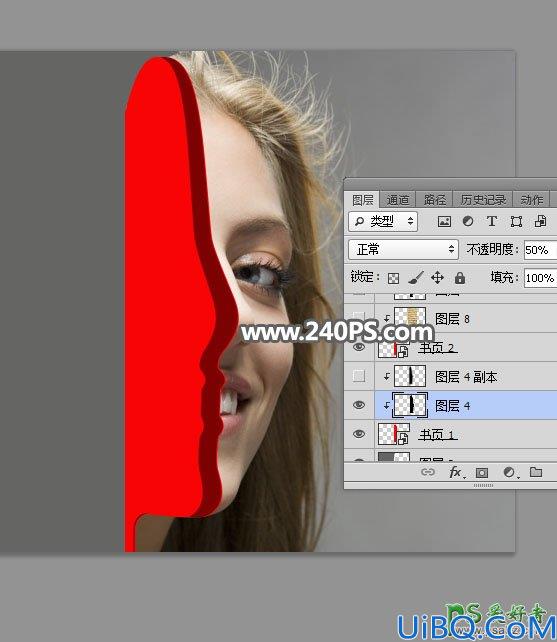Filter layers by type (T) icon
557x642 pixels.
(x=491, y=222)
